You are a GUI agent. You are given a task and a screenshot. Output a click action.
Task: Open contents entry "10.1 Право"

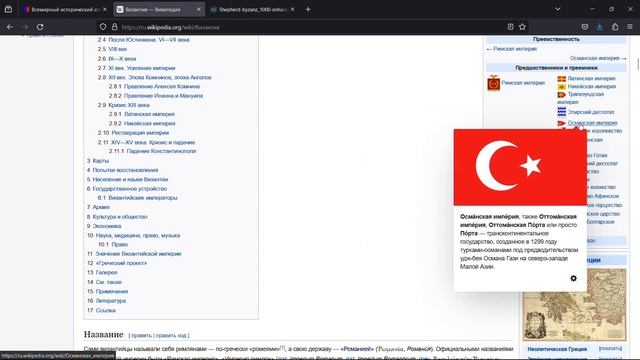tap(113, 244)
